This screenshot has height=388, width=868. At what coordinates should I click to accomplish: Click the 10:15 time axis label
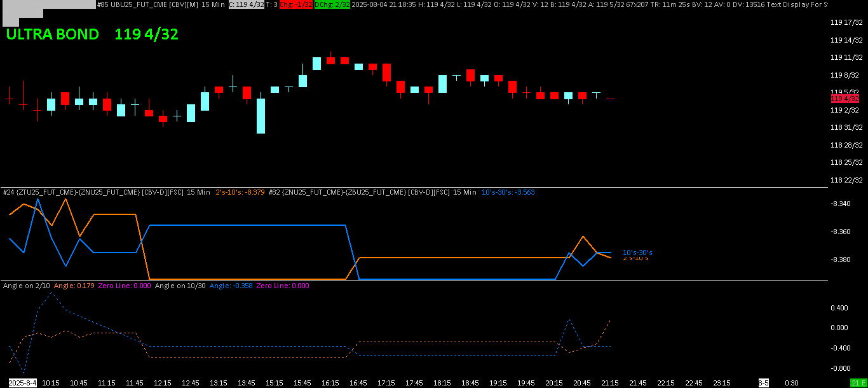click(x=51, y=383)
